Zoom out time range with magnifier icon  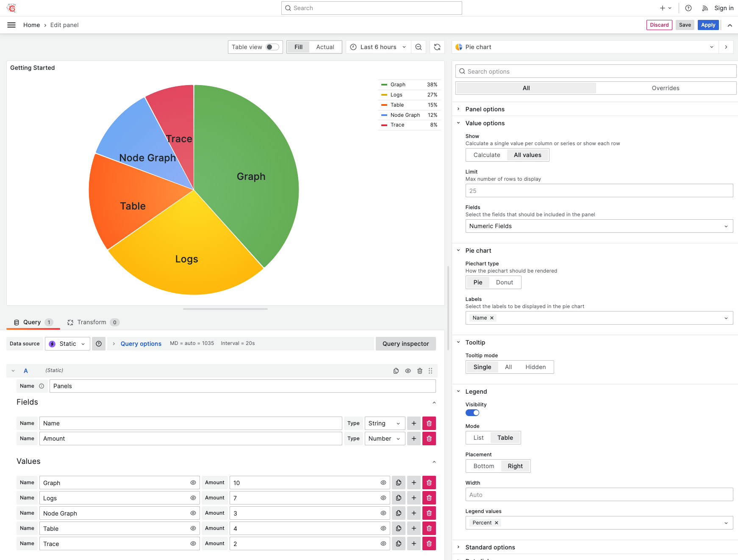click(419, 47)
